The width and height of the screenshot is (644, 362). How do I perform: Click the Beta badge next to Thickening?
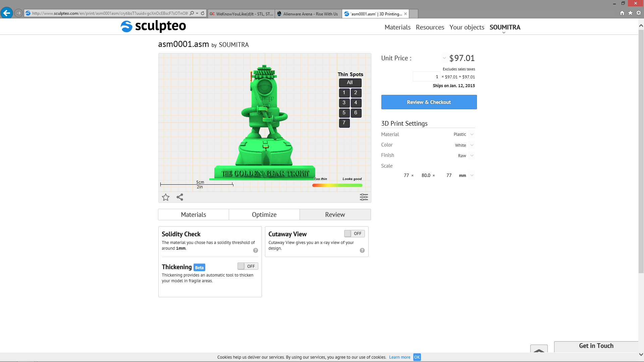tap(199, 267)
